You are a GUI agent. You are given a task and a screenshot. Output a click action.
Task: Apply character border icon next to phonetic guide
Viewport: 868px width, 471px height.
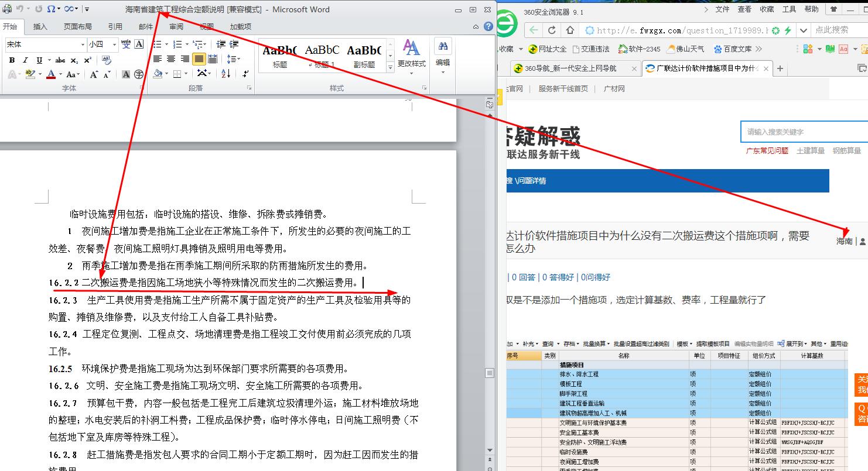(x=139, y=44)
